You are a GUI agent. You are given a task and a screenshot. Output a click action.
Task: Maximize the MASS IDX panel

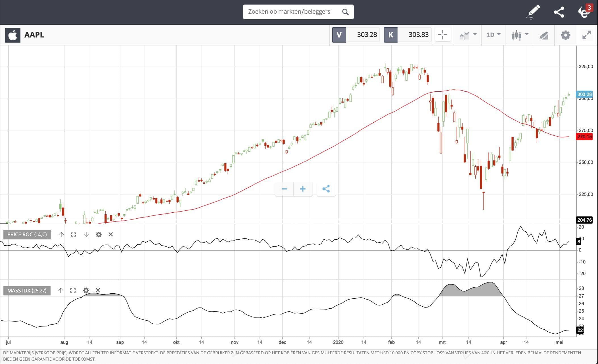coord(73,290)
